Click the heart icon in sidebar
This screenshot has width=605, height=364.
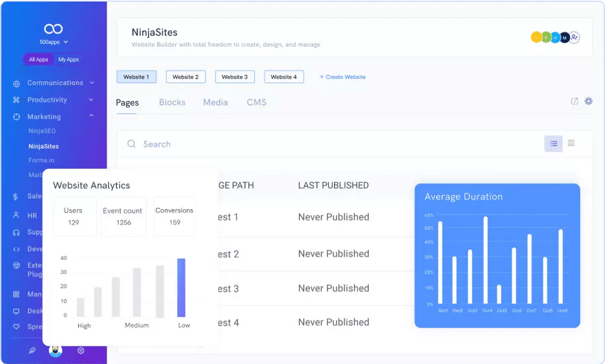16,327
